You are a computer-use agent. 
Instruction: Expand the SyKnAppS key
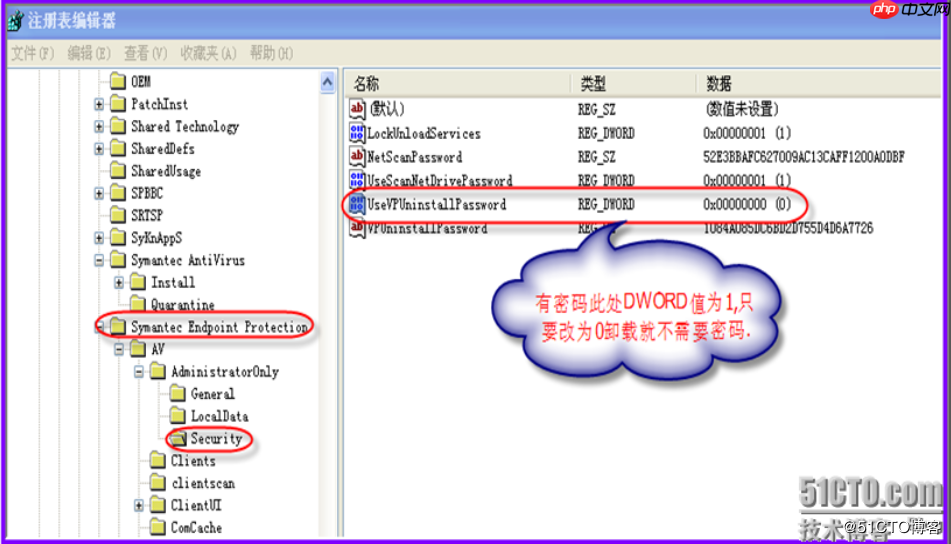pos(99,238)
